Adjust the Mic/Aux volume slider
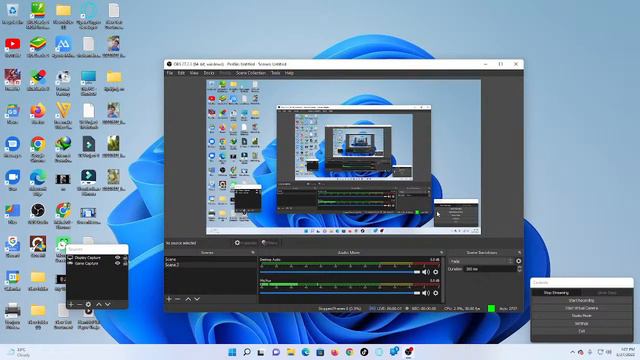 point(340,293)
